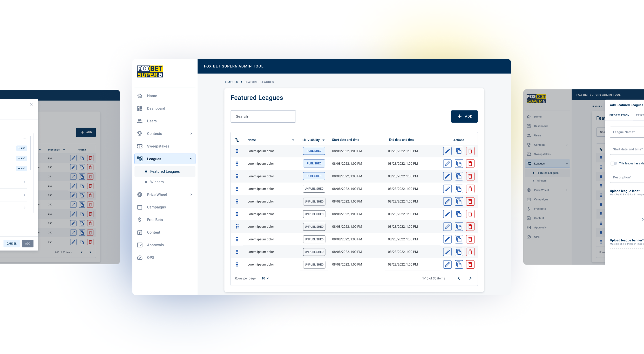The width and height of the screenshot is (644, 354).
Task: Select Winners in center sidebar submenu
Action: coord(157,182)
